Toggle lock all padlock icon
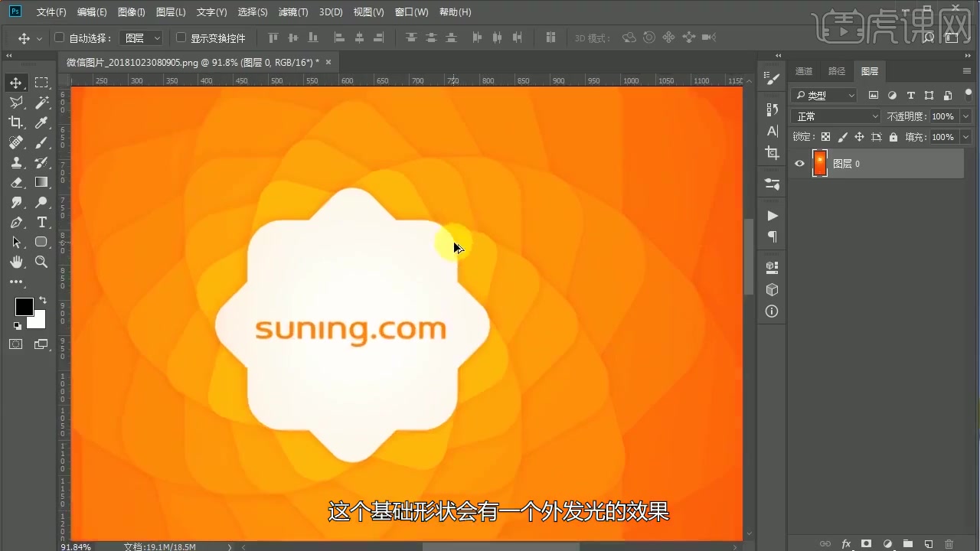This screenshot has width=980, height=551. coord(893,137)
